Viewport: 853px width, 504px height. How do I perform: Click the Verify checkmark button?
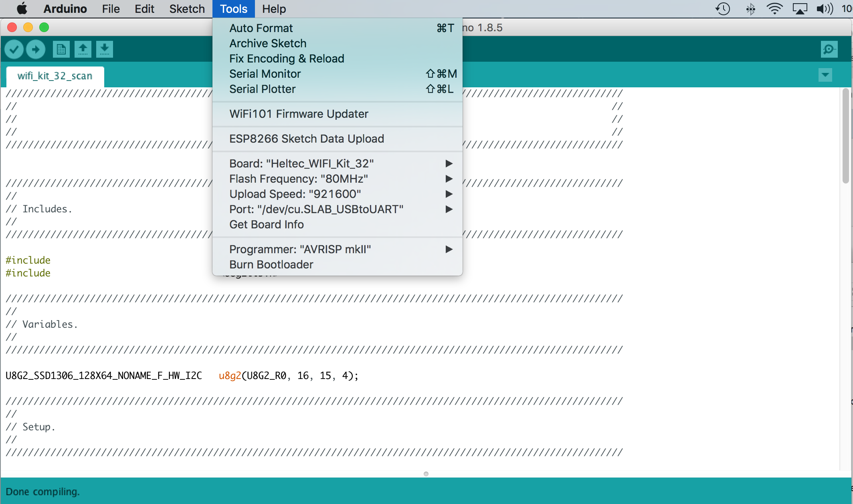pos(14,49)
